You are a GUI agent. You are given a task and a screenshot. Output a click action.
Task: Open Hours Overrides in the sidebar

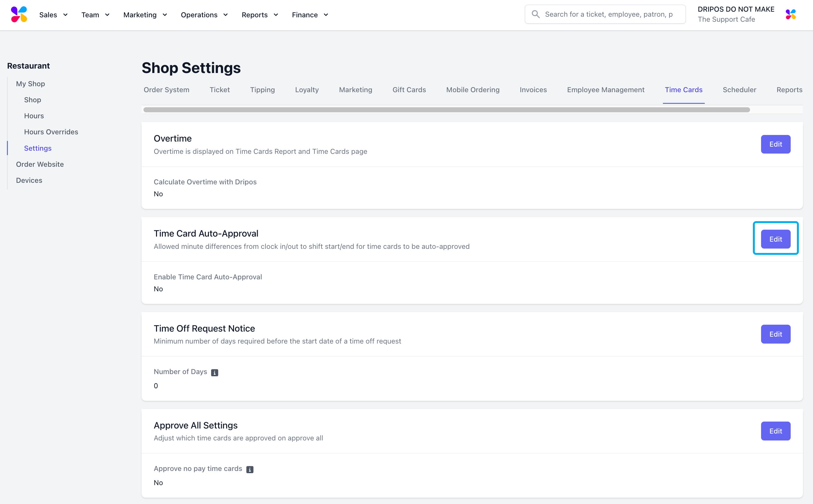pyautogui.click(x=51, y=132)
